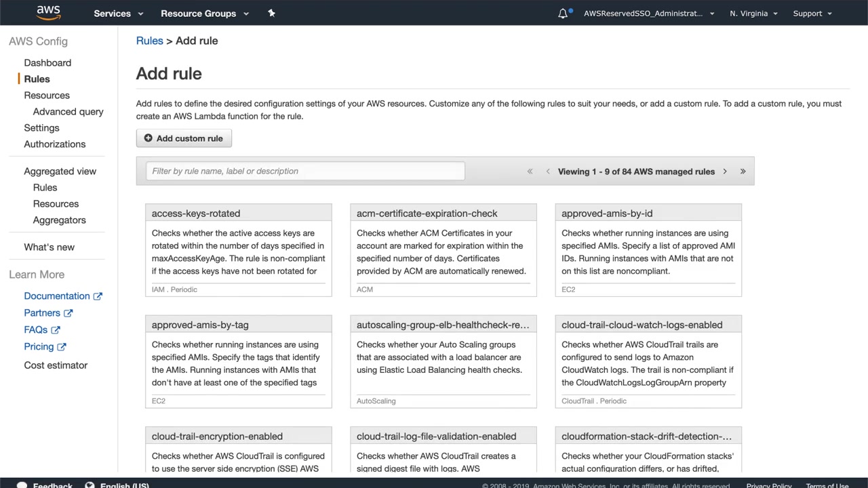Viewport: 868px width, 488px height.
Task: Click the Add custom rule button
Action: [x=183, y=138]
